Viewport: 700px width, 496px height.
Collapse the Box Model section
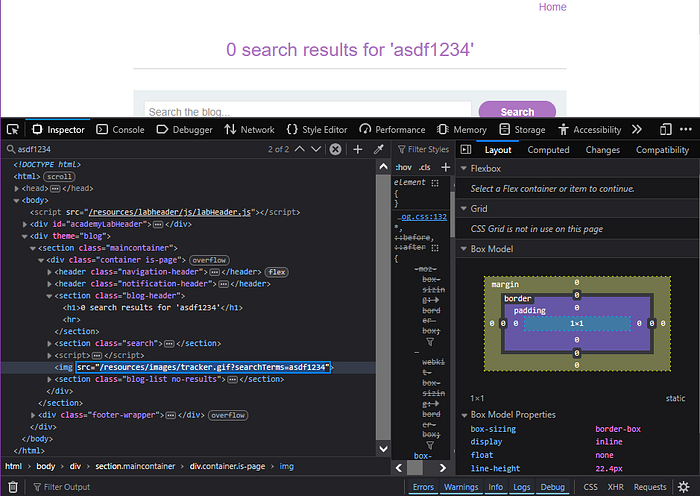tap(464, 249)
